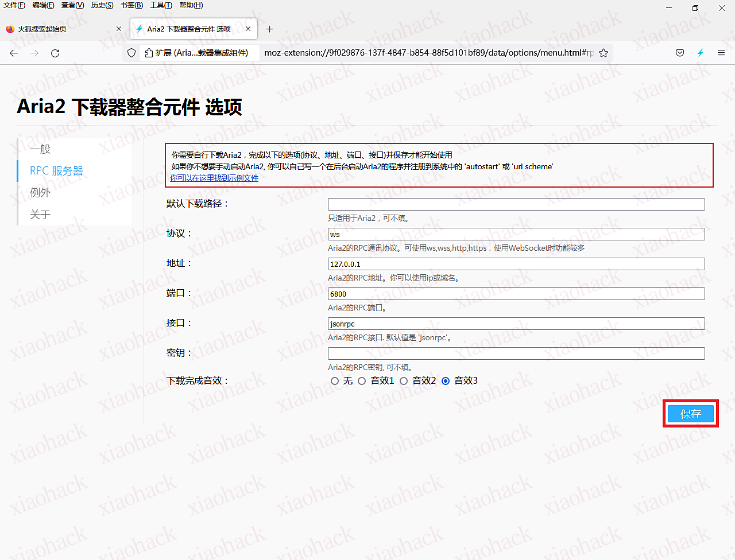Switch to the 火狐搜索起始页 tab
The image size is (735, 560).
[63, 29]
